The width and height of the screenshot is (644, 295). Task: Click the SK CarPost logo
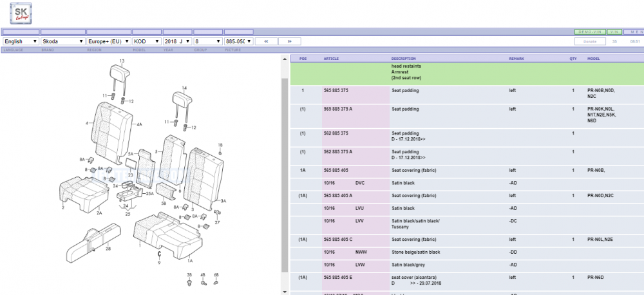point(21,13)
